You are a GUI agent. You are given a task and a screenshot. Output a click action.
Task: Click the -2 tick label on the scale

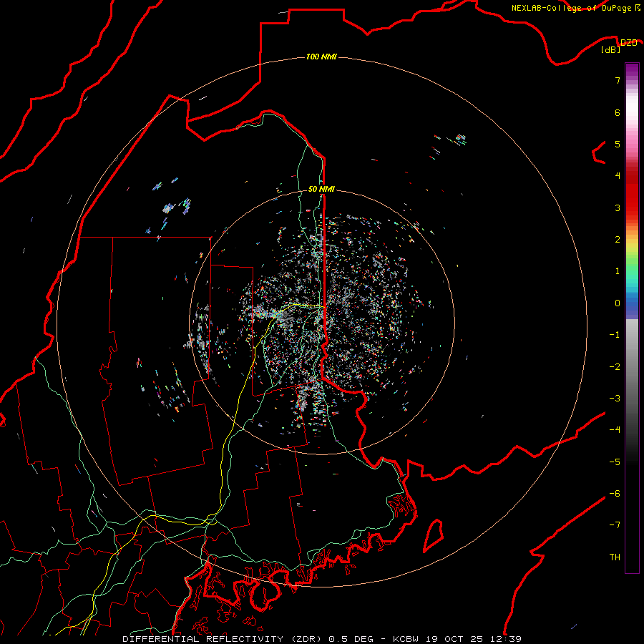[x=615, y=367]
